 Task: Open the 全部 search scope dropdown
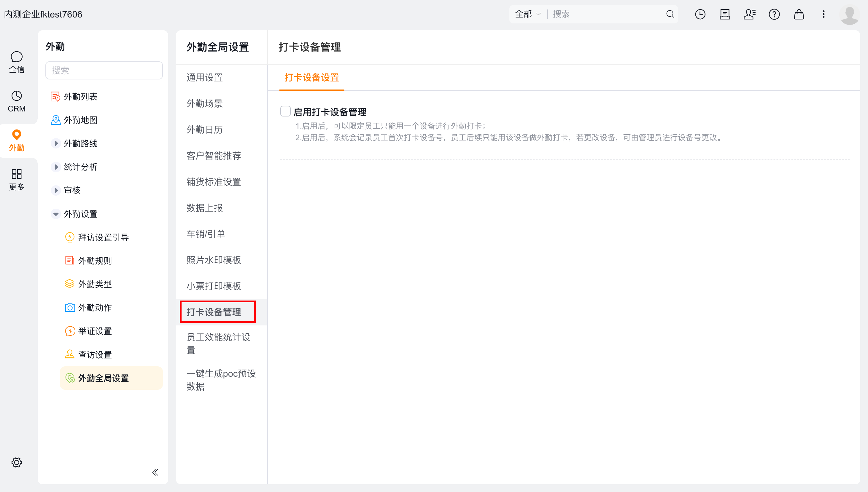pyautogui.click(x=527, y=14)
